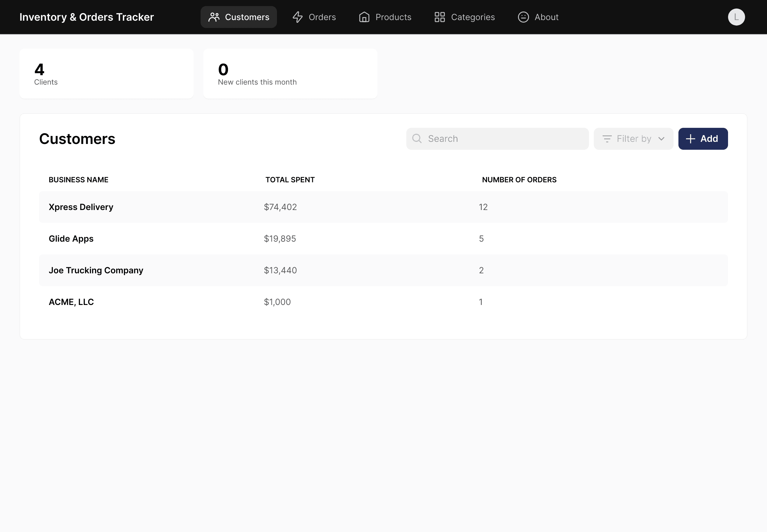This screenshot has width=767, height=532.
Task: Click the Products house icon
Action: 364,17
